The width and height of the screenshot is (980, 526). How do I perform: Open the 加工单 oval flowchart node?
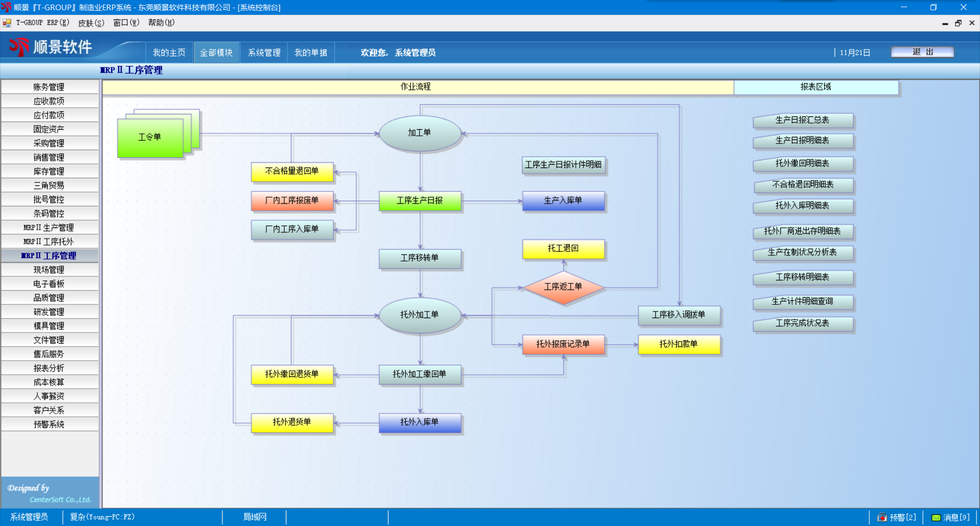(x=420, y=133)
